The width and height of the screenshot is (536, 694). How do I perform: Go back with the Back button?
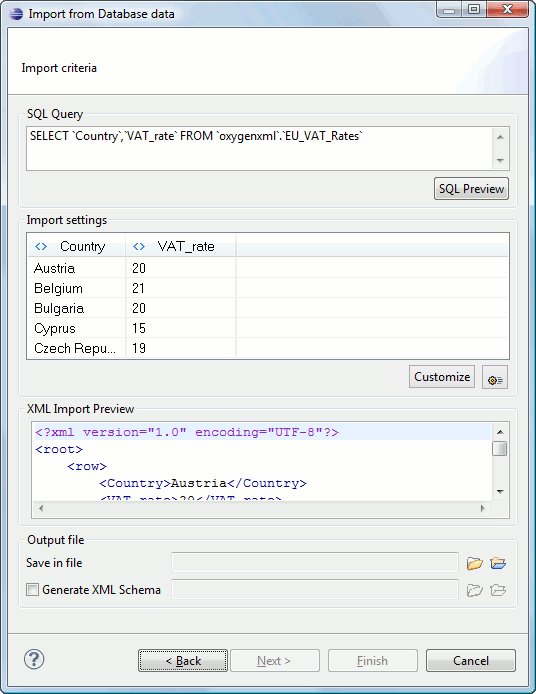click(x=183, y=661)
